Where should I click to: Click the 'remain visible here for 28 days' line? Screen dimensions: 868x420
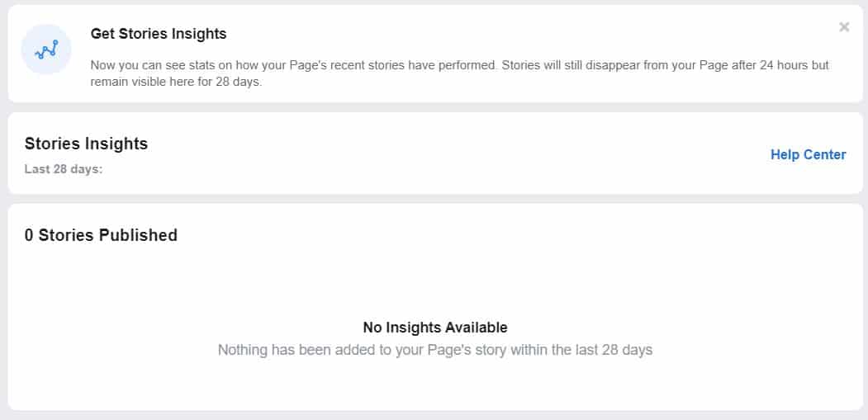pos(176,83)
